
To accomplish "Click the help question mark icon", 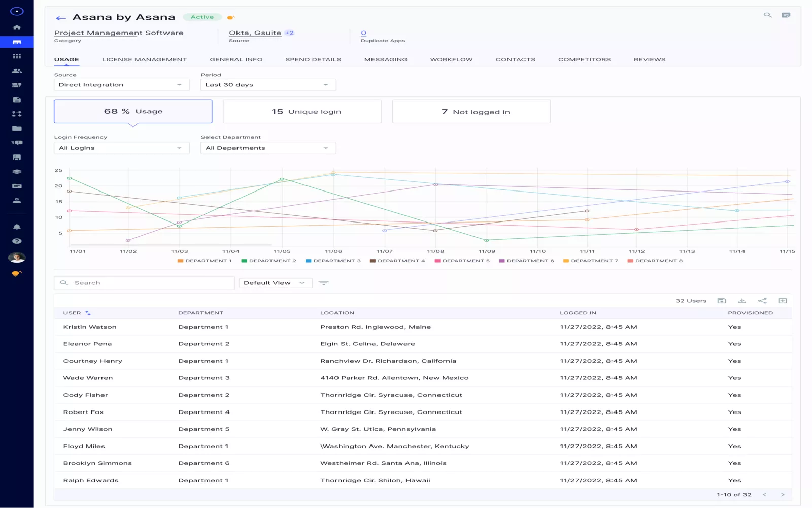I will [17, 241].
